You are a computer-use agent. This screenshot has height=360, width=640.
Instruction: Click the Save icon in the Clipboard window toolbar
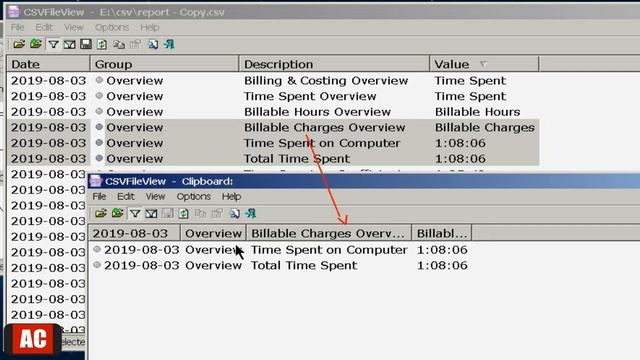coord(167,213)
